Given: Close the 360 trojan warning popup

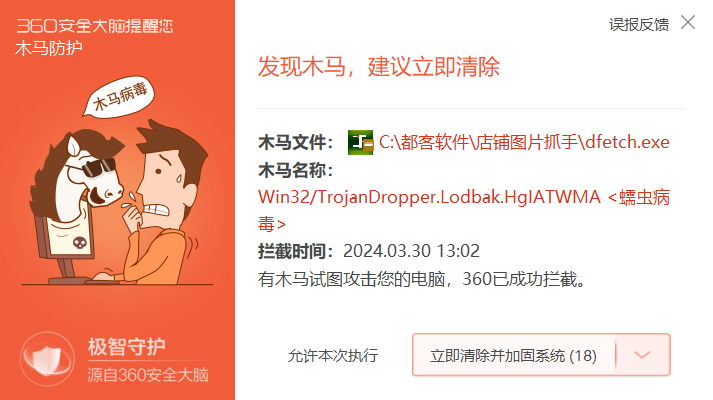Looking at the screenshot, I should tap(688, 22).
